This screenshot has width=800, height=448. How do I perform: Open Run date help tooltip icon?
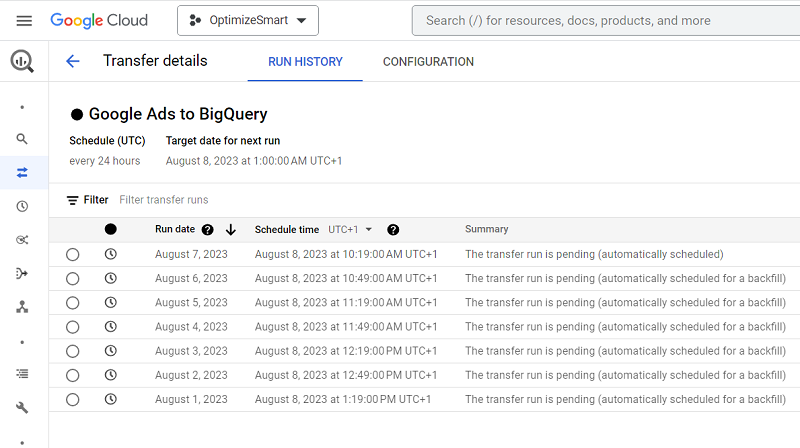(207, 230)
